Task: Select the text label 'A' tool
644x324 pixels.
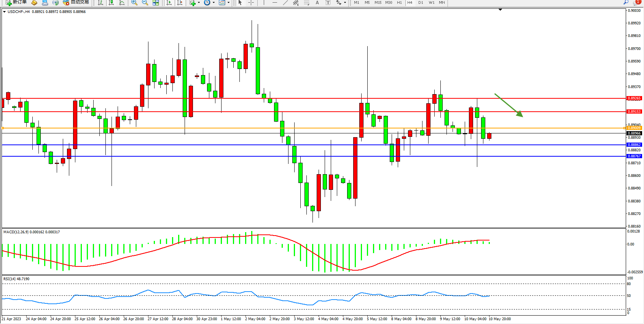Action: pos(317,3)
